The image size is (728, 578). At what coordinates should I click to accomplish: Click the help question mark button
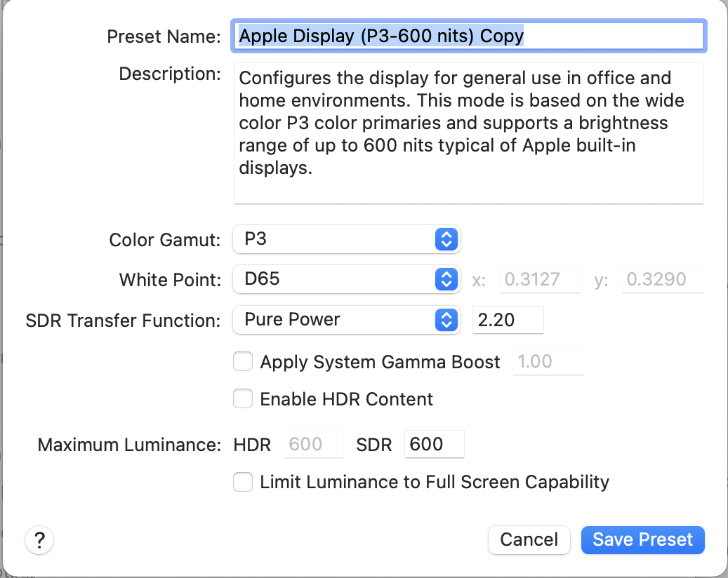coord(39,540)
